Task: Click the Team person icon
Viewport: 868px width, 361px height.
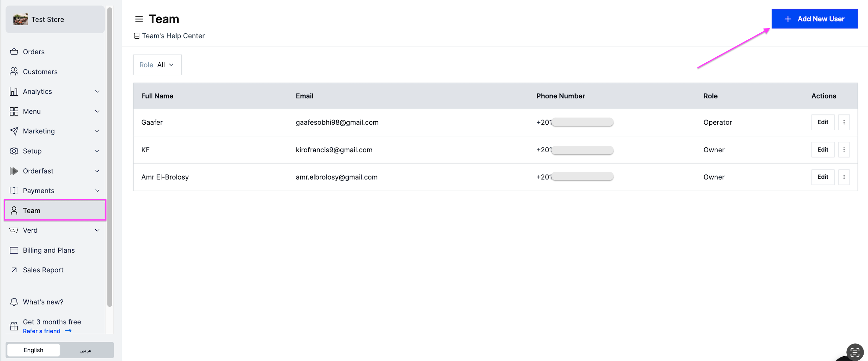Action: 14,210
